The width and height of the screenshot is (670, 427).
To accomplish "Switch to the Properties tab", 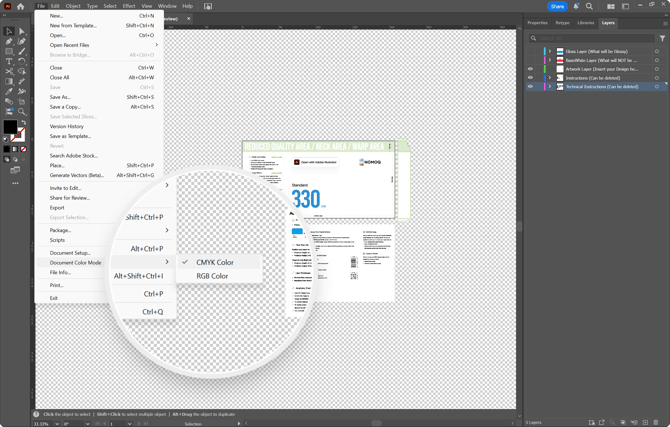I will tap(537, 23).
